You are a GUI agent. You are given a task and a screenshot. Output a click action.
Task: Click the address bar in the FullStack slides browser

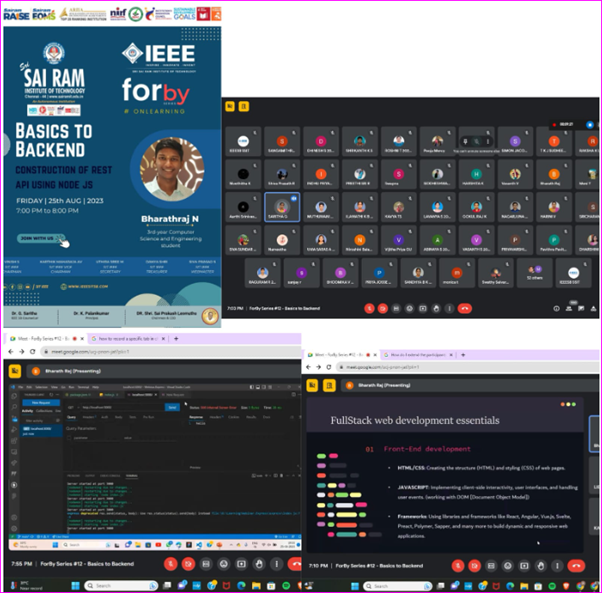(400, 367)
